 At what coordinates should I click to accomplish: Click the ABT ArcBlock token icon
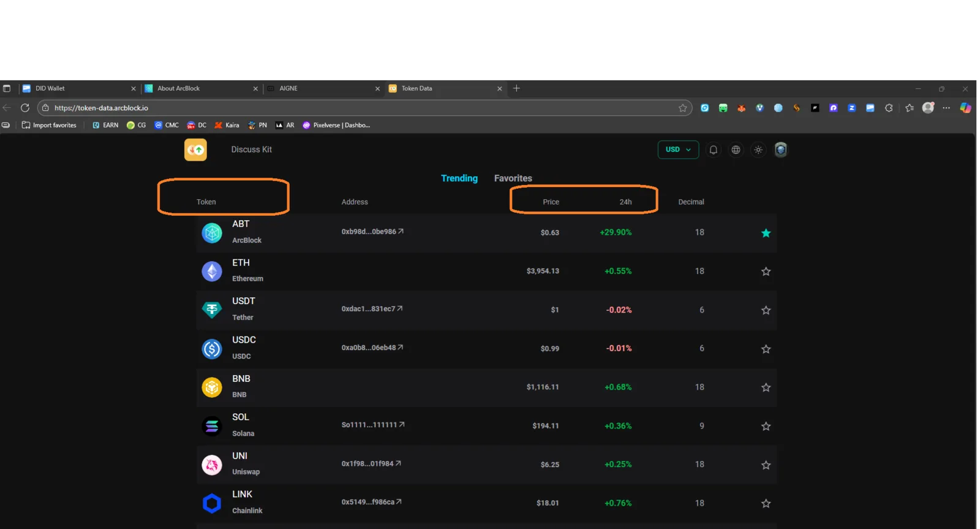pyautogui.click(x=212, y=233)
